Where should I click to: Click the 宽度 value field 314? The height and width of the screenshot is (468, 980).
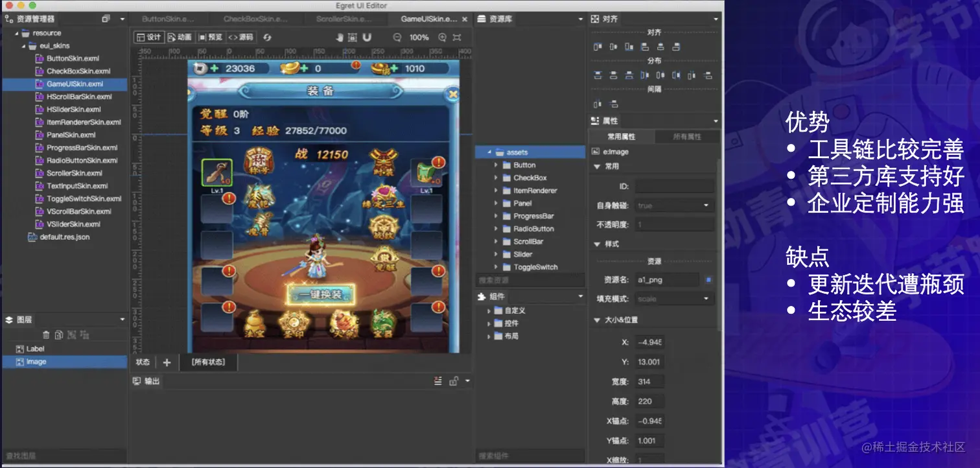(x=649, y=382)
